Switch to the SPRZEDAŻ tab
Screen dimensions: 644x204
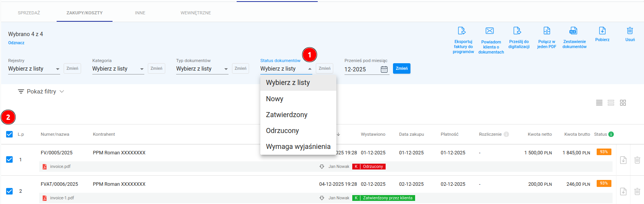tap(29, 13)
